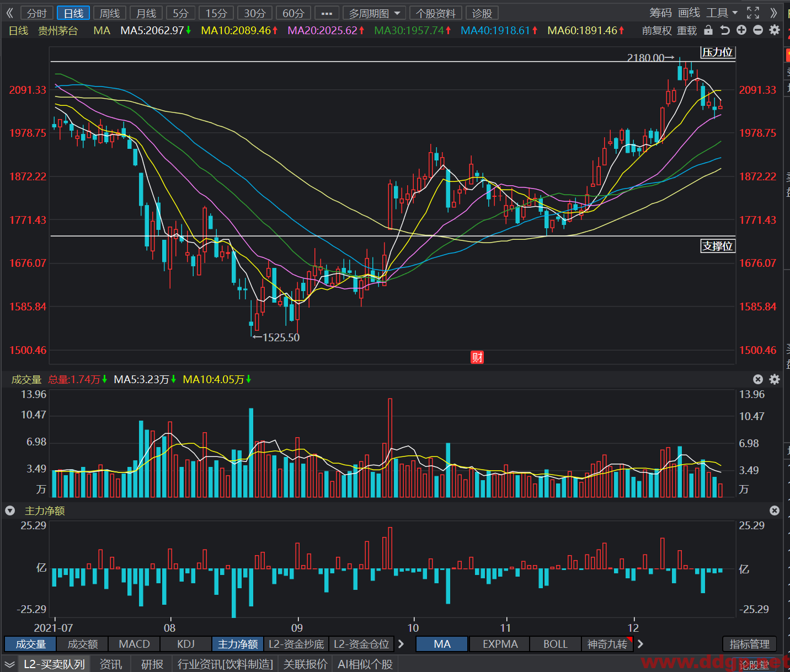Select the MACD indicator tab

135,644
